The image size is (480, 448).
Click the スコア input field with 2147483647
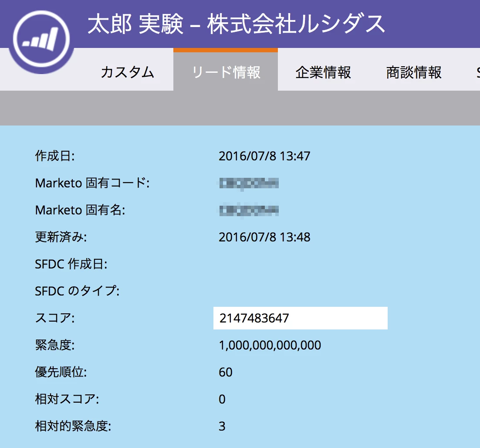tap(300, 318)
